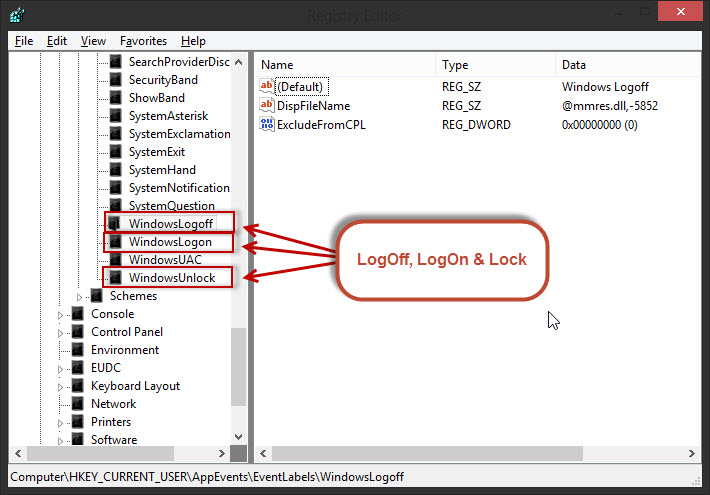Select the ExcludeFromCPL value name
710x495 pixels.
point(321,125)
